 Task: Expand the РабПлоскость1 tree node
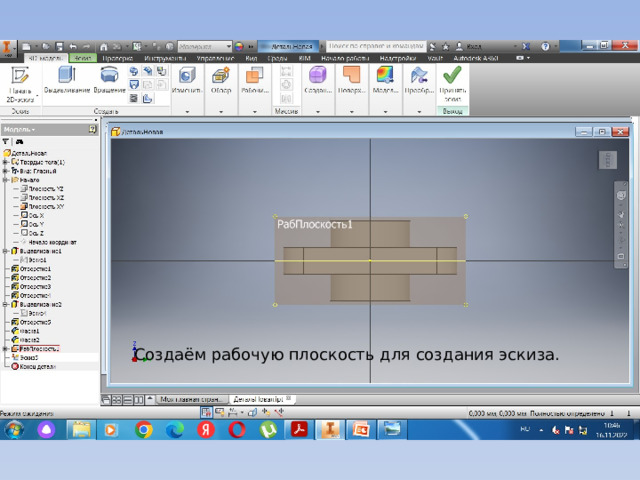(6, 349)
